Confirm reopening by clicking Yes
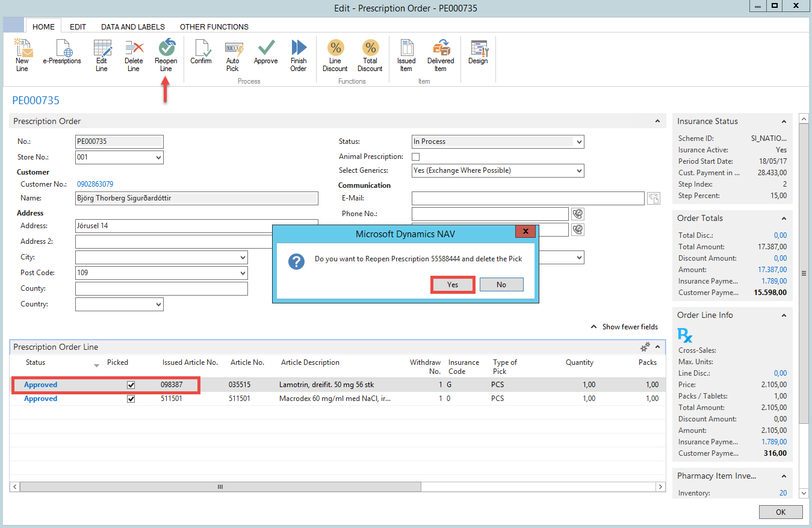The width and height of the screenshot is (812, 528). pos(453,285)
